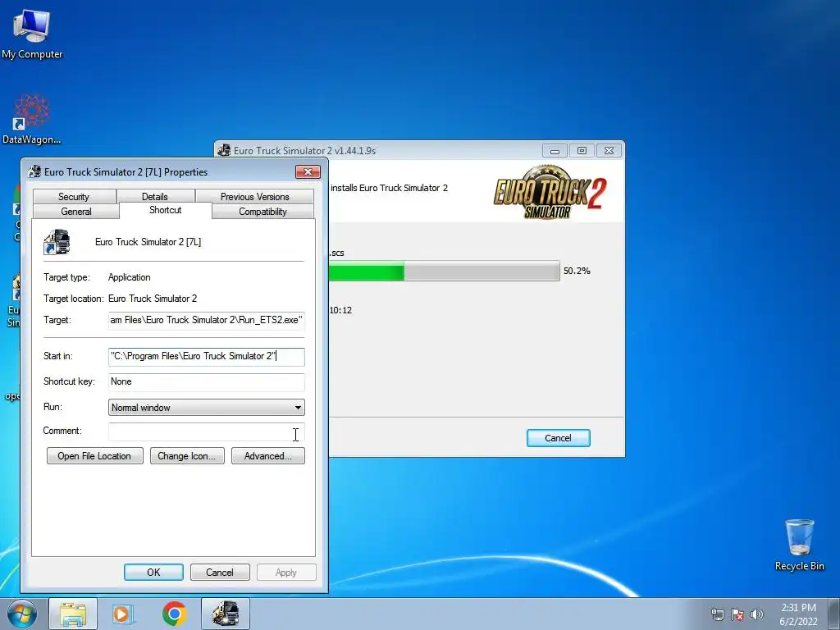Open the DataWagon desktop shortcut
This screenshot has height=630, width=840.
(32, 119)
